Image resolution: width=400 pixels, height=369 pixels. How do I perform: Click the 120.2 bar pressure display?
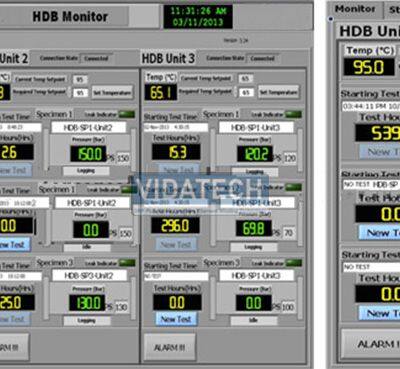tap(255, 154)
